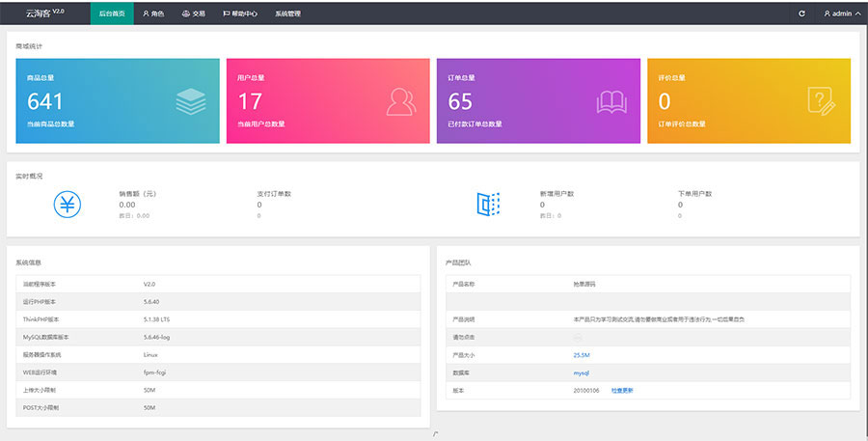Screen dimensions: 868x441
Task: Click the open book icon on 订单总量 card
Action: point(611,100)
